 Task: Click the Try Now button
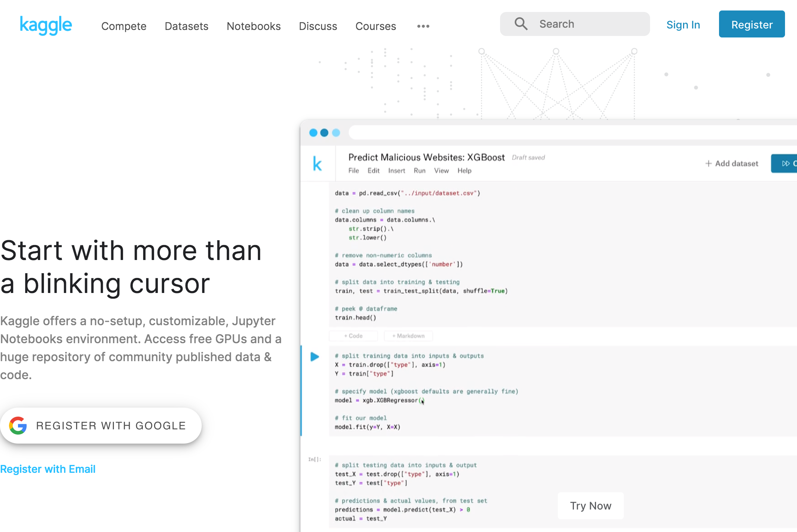point(590,505)
